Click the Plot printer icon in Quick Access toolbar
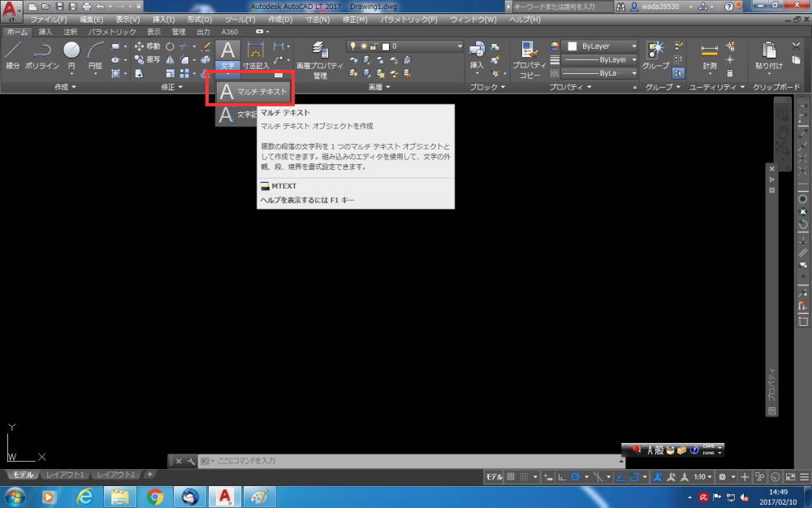812x508 pixels. 87,7
